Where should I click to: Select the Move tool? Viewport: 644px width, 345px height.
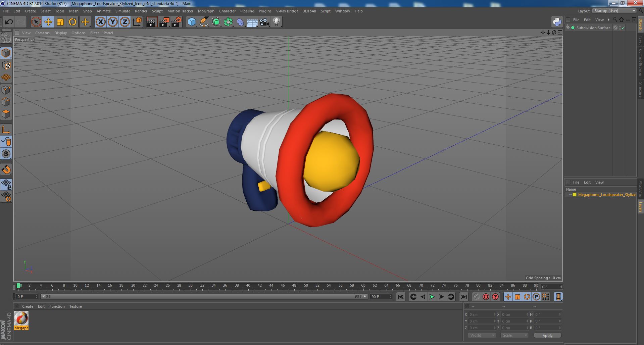pyautogui.click(x=48, y=22)
